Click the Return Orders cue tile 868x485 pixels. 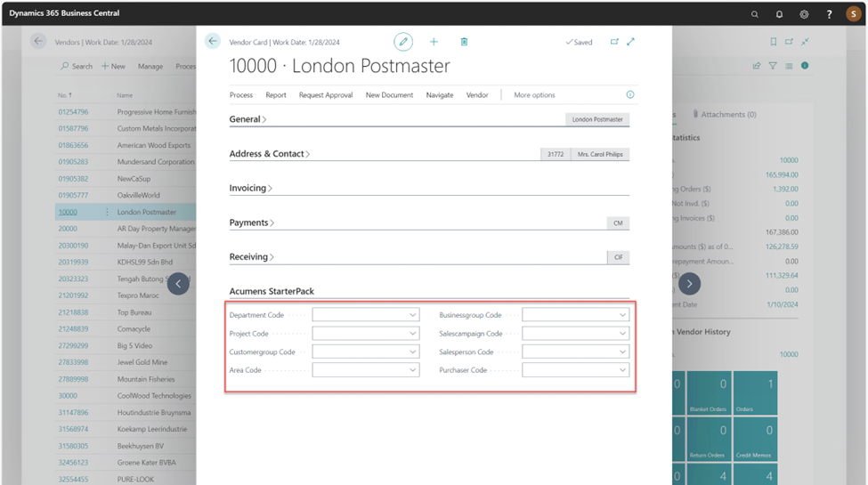click(709, 439)
